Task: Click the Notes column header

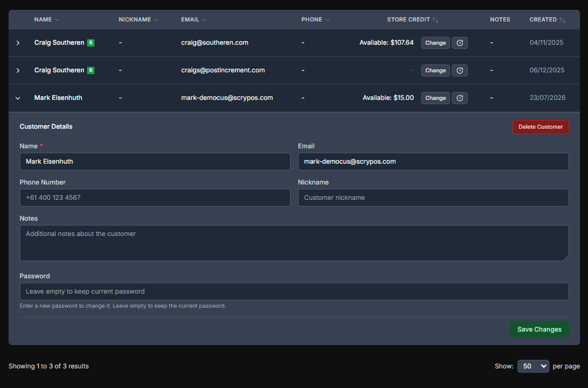Action: point(500,20)
